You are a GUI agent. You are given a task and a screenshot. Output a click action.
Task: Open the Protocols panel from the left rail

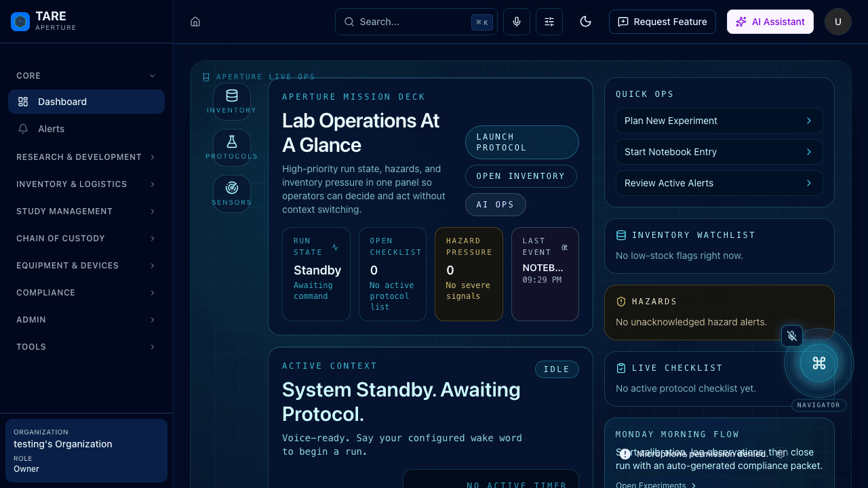tap(231, 147)
